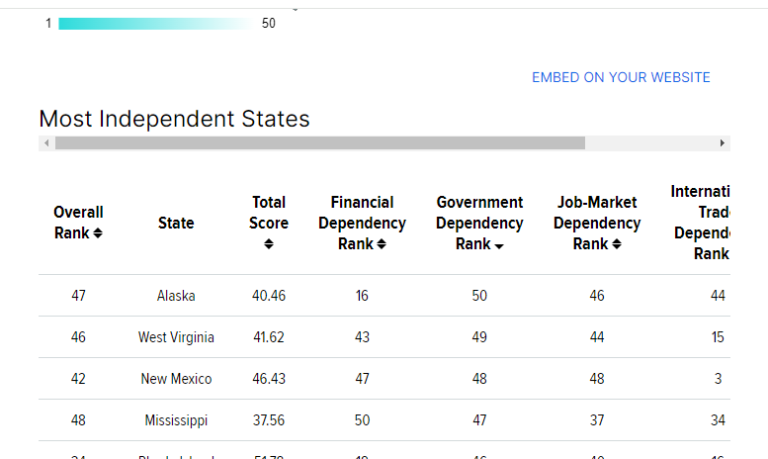Viewport: 768px width, 459px height.
Task: Toggle the Government Dependency Rank descending arrow
Action: [498, 245]
